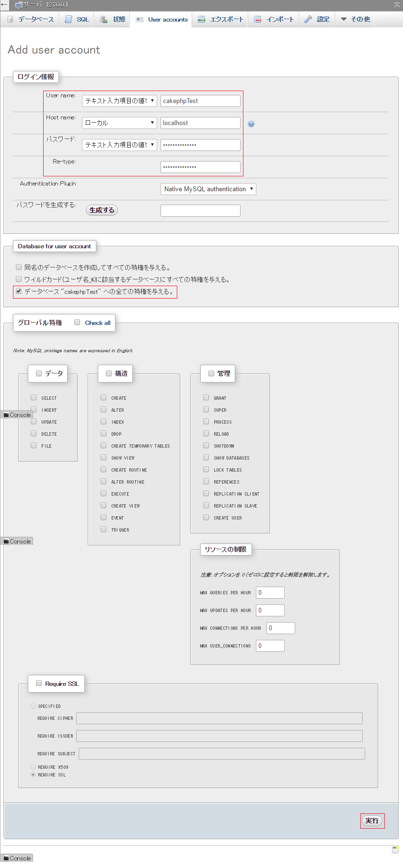Expand the その他 menu

355,19
